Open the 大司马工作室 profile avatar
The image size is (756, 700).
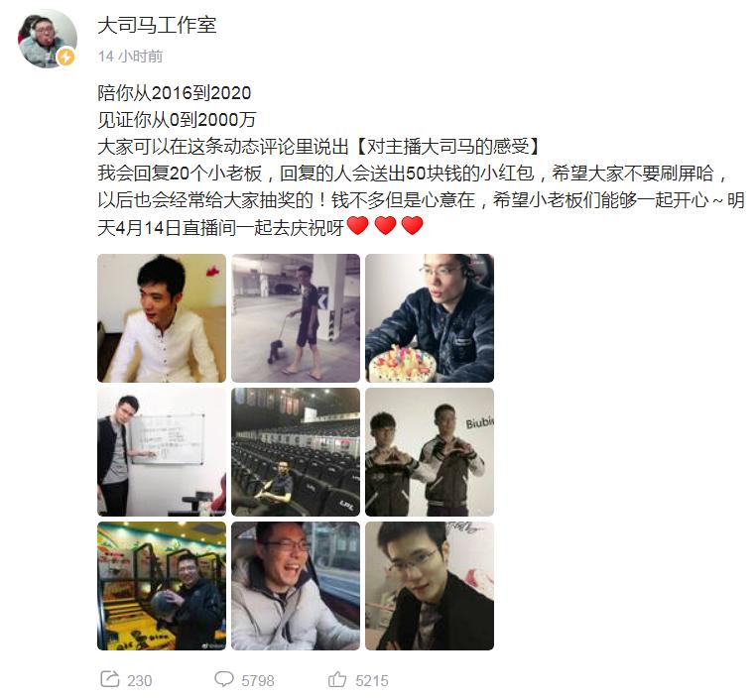pos(48,39)
